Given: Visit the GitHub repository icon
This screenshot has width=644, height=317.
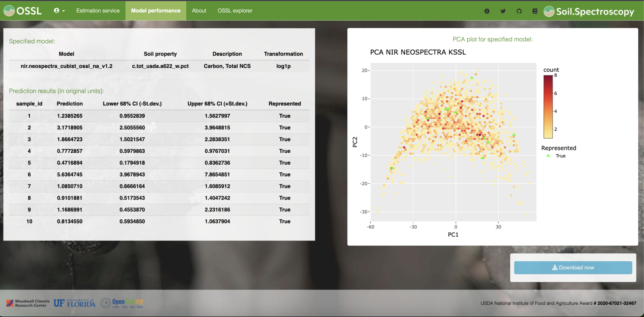Looking at the screenshot, I should [x=519, y=11].
